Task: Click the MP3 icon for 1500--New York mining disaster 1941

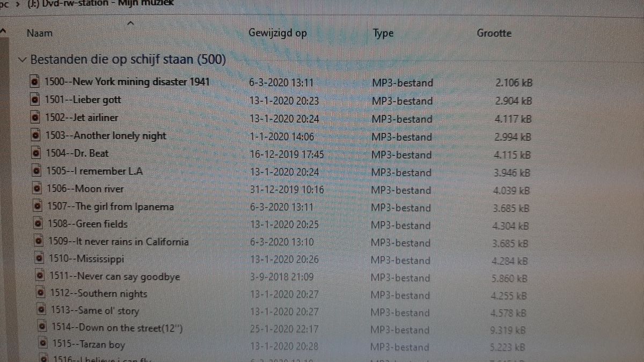Action: click(35, 82)
